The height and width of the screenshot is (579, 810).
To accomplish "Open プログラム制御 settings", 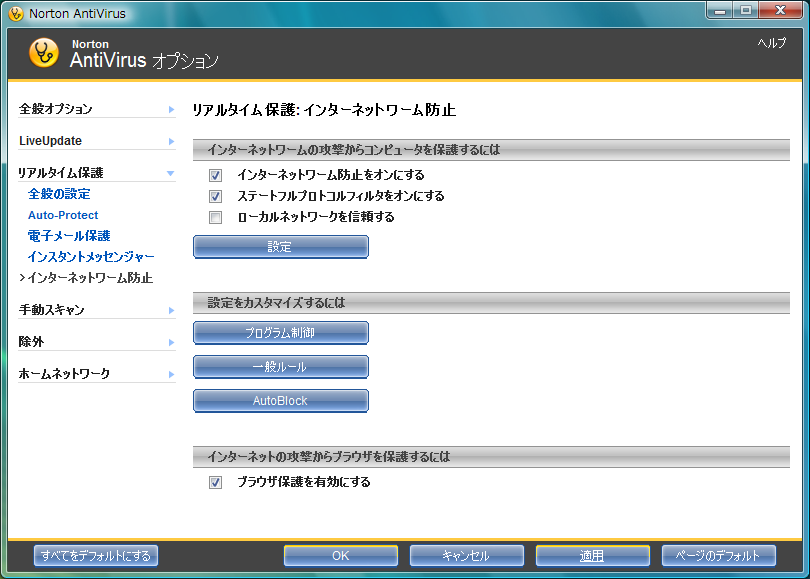I will (280, 333).
